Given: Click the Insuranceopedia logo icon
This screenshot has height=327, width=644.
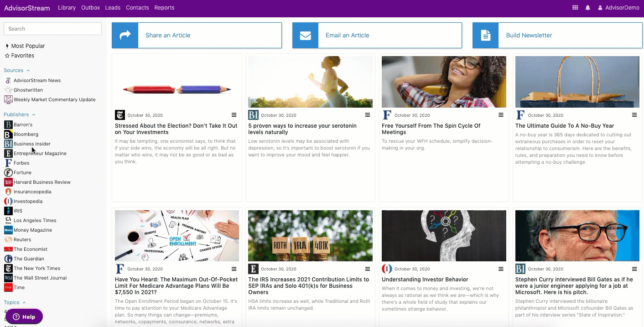Looking at the screenshot, I should [8, 192].
